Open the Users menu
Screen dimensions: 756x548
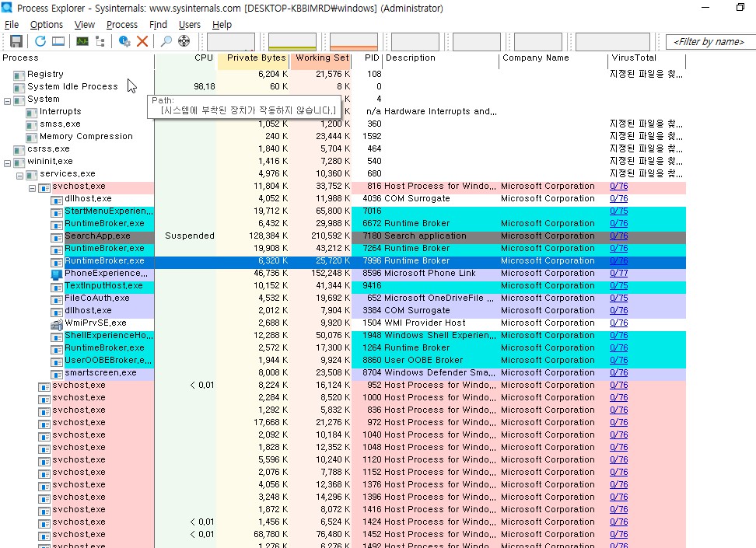click(190, 25)
